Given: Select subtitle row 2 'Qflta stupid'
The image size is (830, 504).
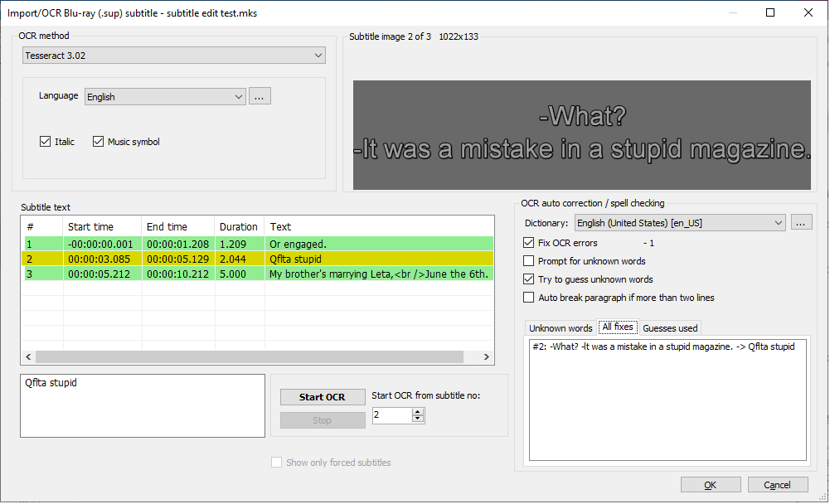Looking at the screenshot, I should tap(258, 259).
